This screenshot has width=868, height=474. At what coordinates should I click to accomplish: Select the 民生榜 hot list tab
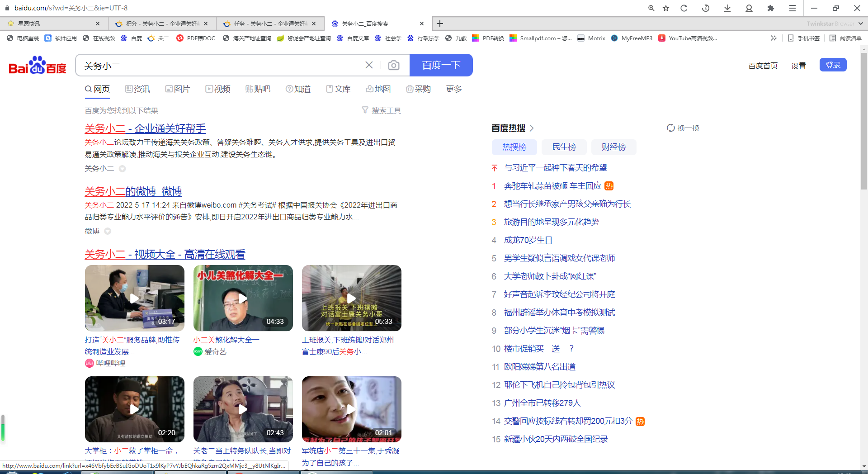tap(564, 147)
